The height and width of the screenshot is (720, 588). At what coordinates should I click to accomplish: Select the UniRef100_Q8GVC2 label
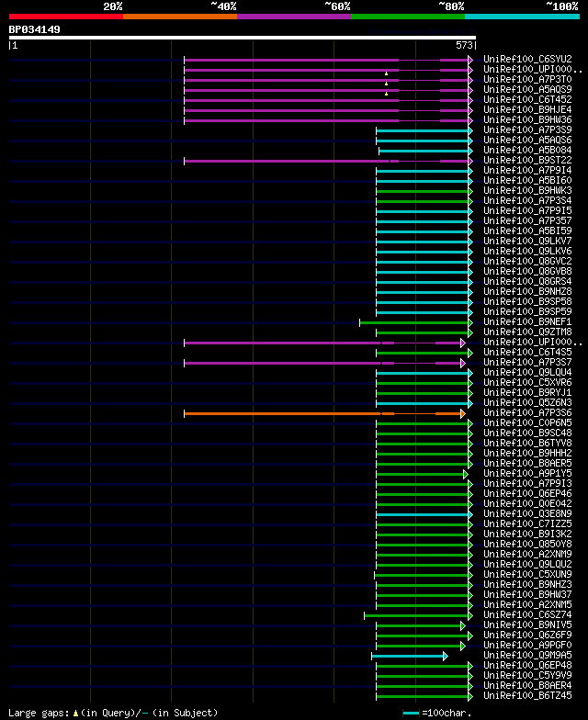pos(527,261)
